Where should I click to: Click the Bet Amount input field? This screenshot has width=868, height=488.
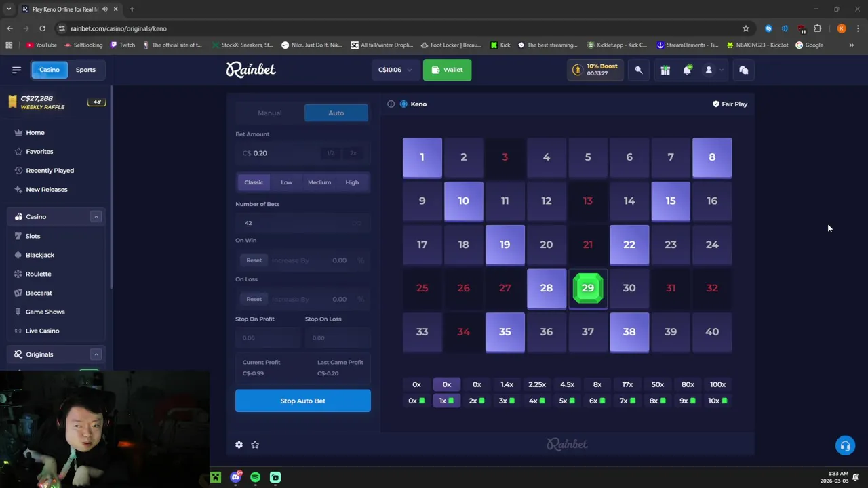click(x=302, y=153)
